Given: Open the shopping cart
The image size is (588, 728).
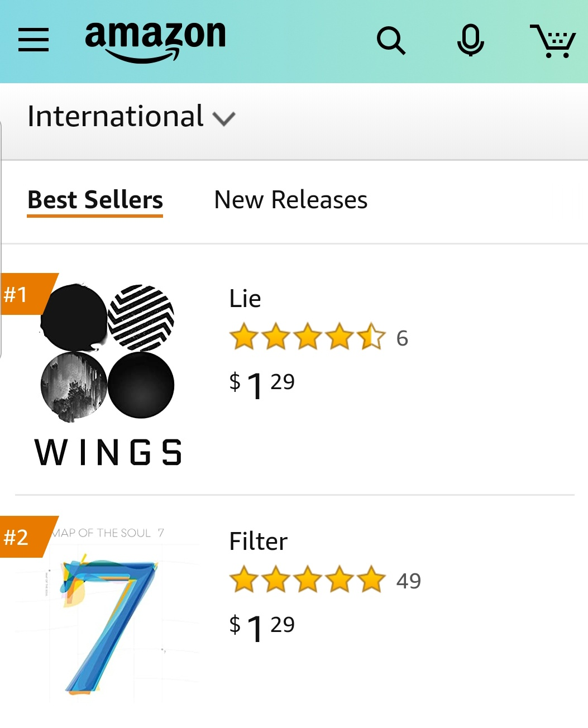Looking at the screenshot, I should click(x=553, y=41).
